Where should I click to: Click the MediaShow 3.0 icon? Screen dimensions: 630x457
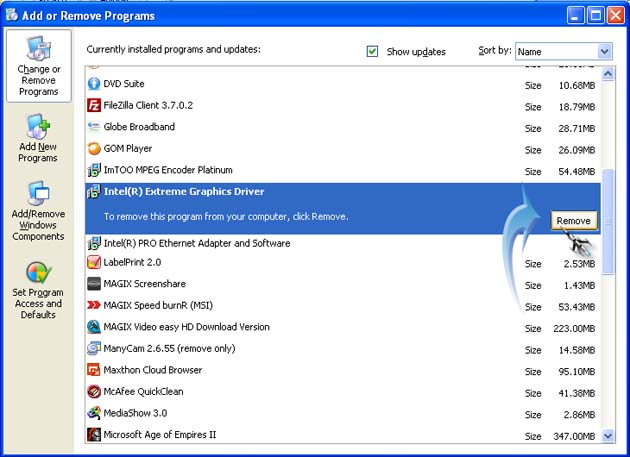pyautogui.click(x=94, y=413)
